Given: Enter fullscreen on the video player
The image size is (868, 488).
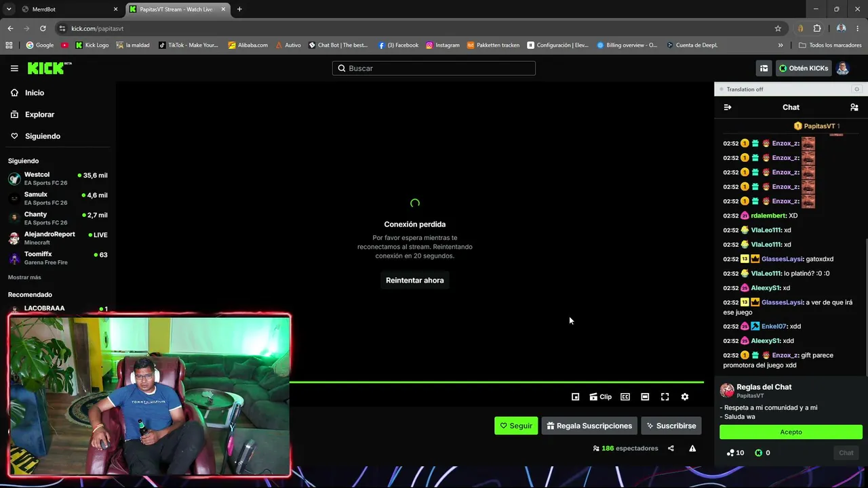Looking at the screenshot, I should pyautogui.click(x=665, y=397).
